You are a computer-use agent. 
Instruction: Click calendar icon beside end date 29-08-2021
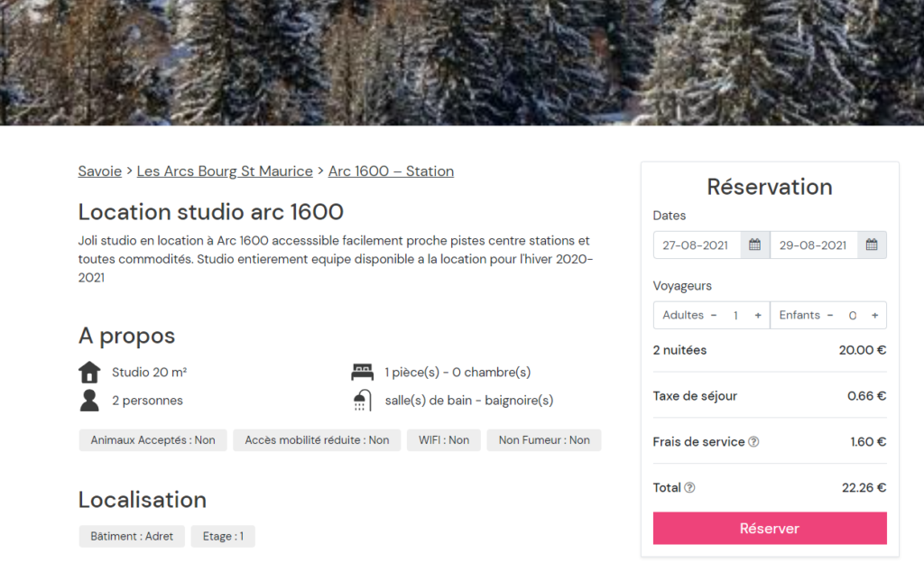tap(872, 245)
